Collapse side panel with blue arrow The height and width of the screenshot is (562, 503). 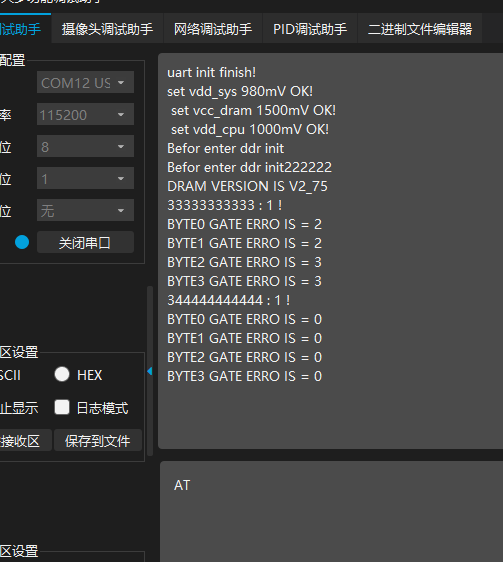[x=150, y=371]
